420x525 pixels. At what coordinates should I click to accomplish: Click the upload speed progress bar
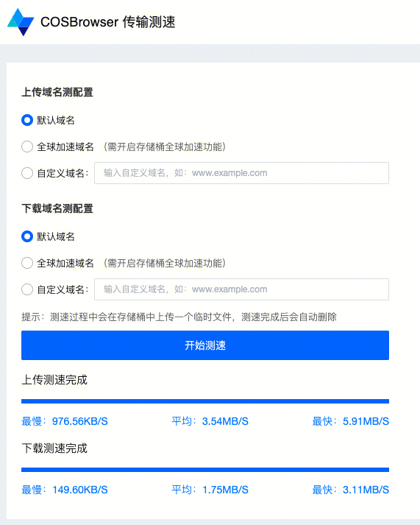(x=205, y=401)
